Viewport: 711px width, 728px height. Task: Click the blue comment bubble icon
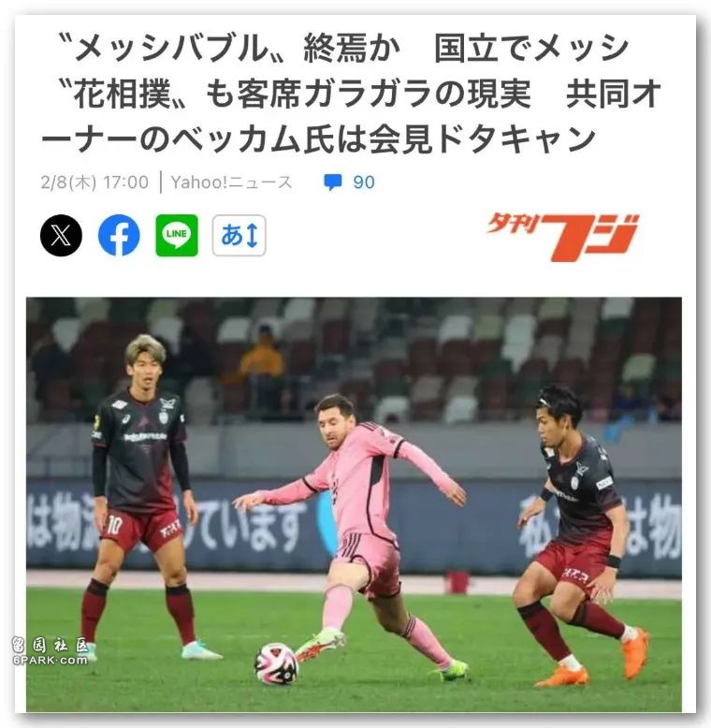coord(333,182)
